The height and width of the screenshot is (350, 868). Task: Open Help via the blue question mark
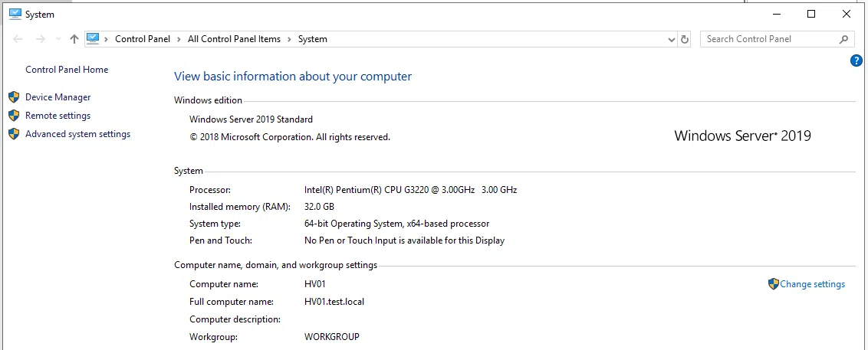click(x=856, y=61)
